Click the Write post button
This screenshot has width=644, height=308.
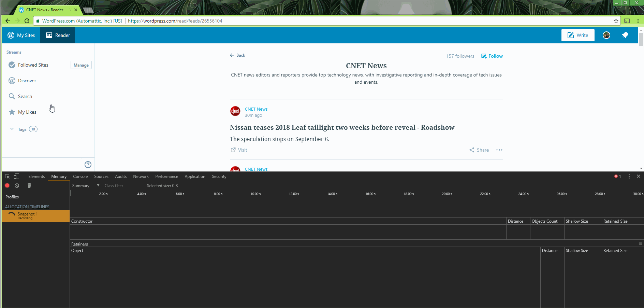coord(578,35)
